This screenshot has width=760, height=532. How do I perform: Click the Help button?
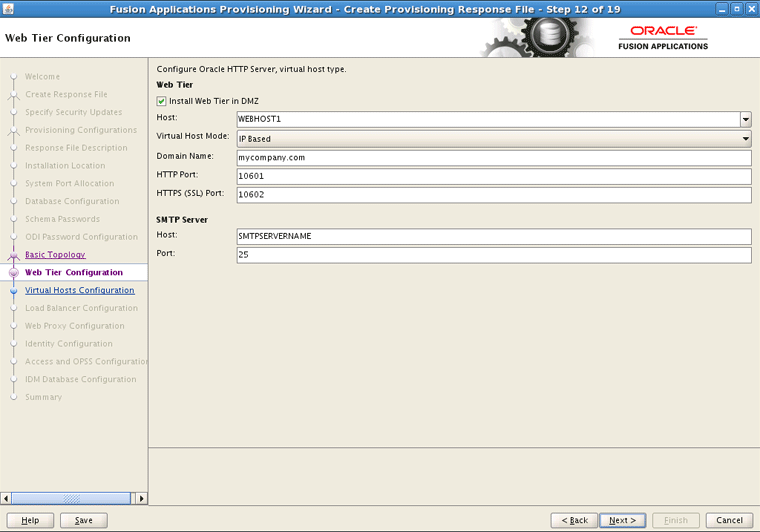point(30,520)
